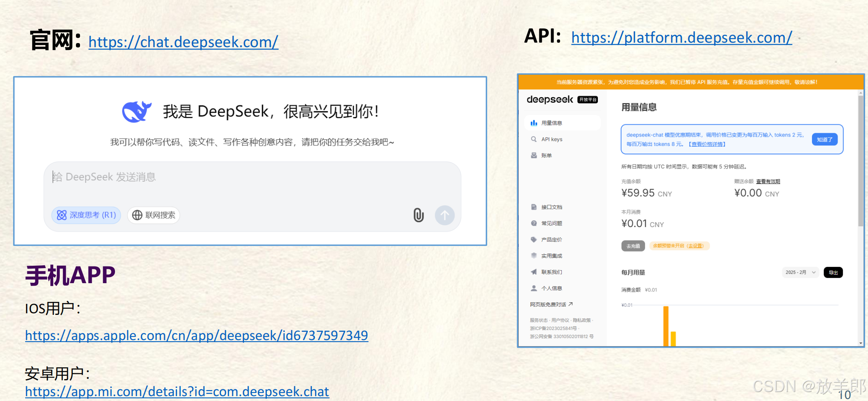Screen dimensions: 868x401
Task: Click the paper plane icon beside 联系我们
Action: [534, 272]
